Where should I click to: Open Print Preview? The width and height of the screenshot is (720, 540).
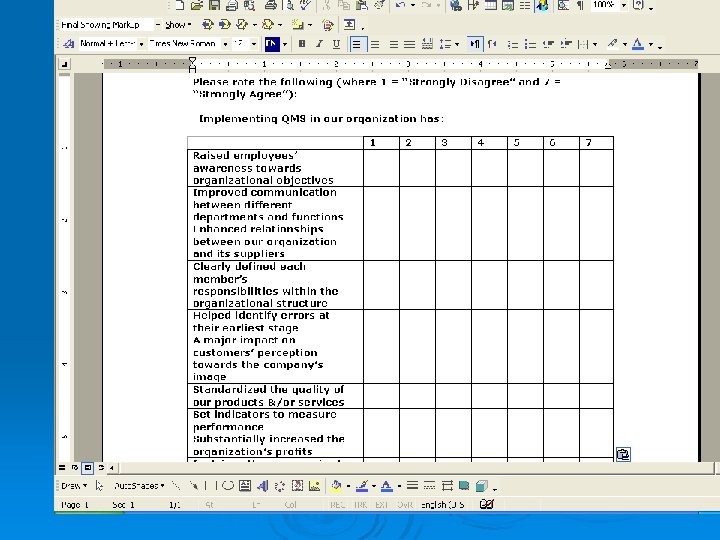click(290, 6)
